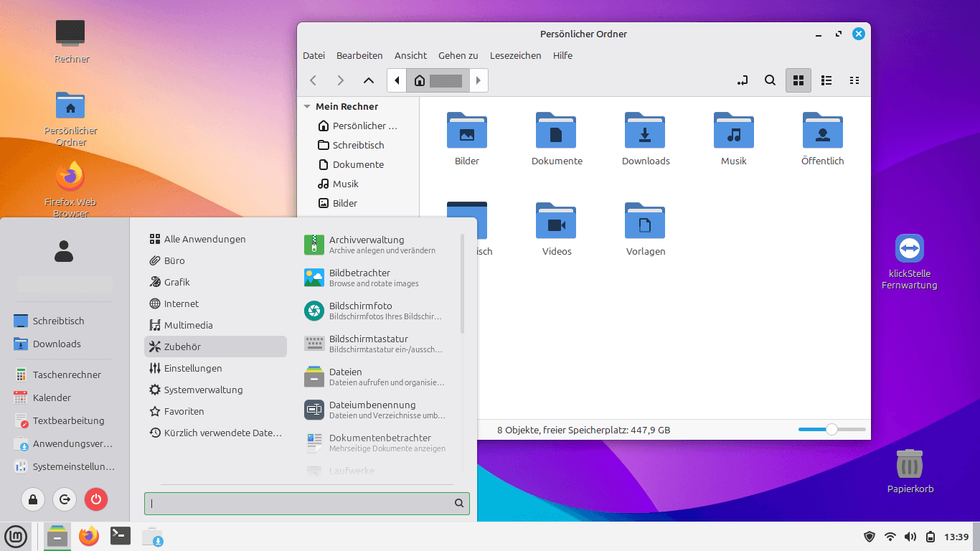Screen dimensions: 980x551
Task: Switch to compact view
Action: (854, 80)
